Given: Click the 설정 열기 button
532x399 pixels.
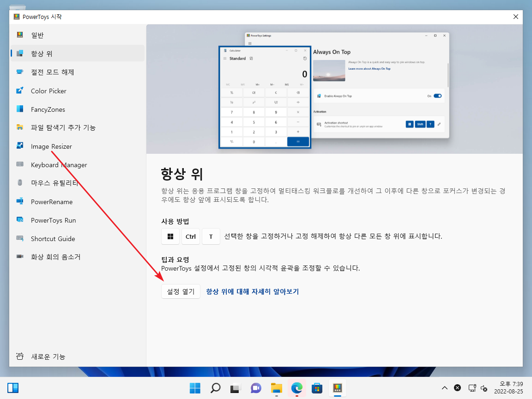Looking at the screenshot, I should pyautogui.click(x=181, y=291).
